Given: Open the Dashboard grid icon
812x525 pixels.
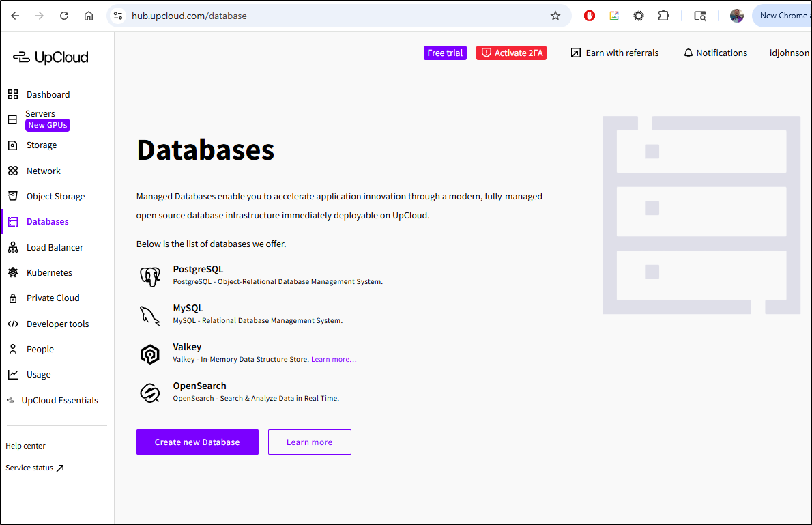Looking at the screenshot, I should tap(13, 94).
